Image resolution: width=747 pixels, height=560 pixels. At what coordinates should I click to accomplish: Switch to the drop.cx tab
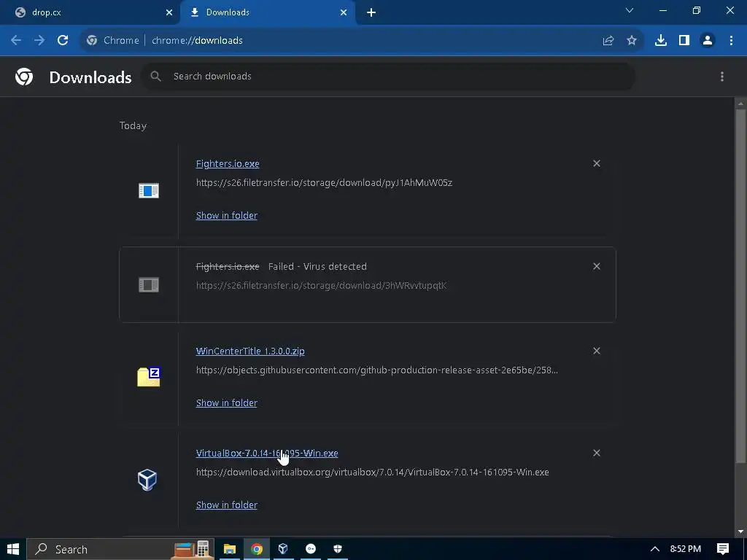(90, 12)
